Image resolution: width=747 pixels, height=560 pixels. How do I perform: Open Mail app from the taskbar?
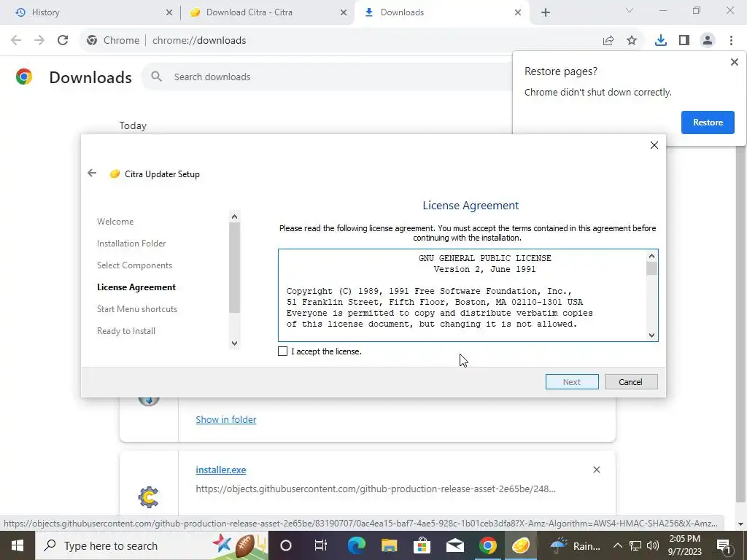point(455,545)
